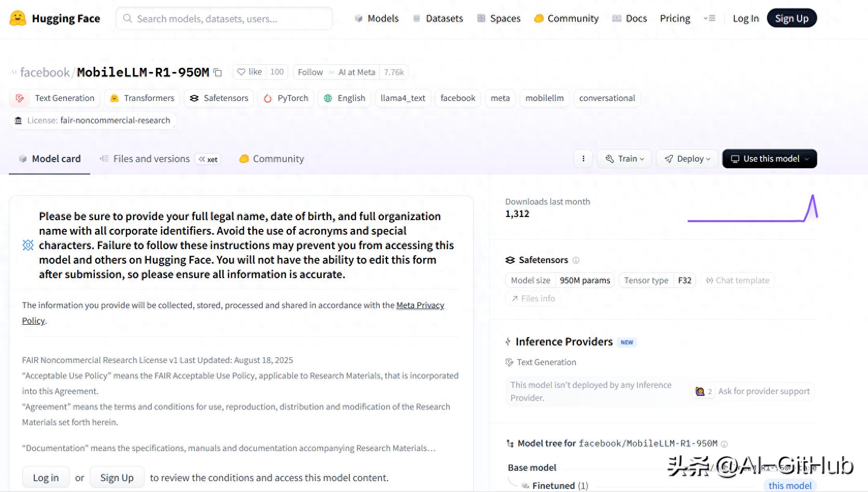Click the PyTorch tag flame icon
Image resolution: width=868 pixels, height=492 pixels.
(x=268, y=98)
